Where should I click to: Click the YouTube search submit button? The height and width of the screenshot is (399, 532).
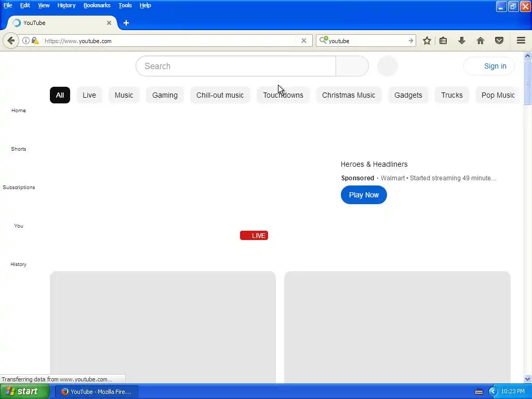tap(352, 66)
